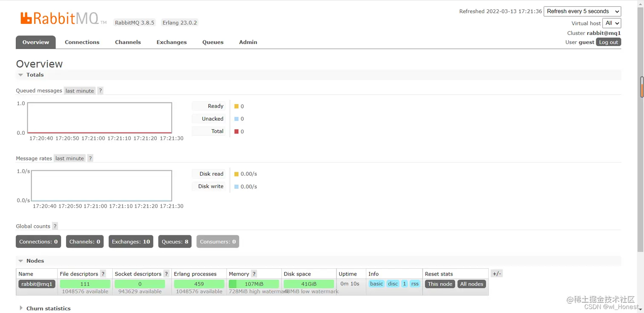Click the 107MiB memory usage bar
Screen dimensions: 644x313
(x=254, y=284)
